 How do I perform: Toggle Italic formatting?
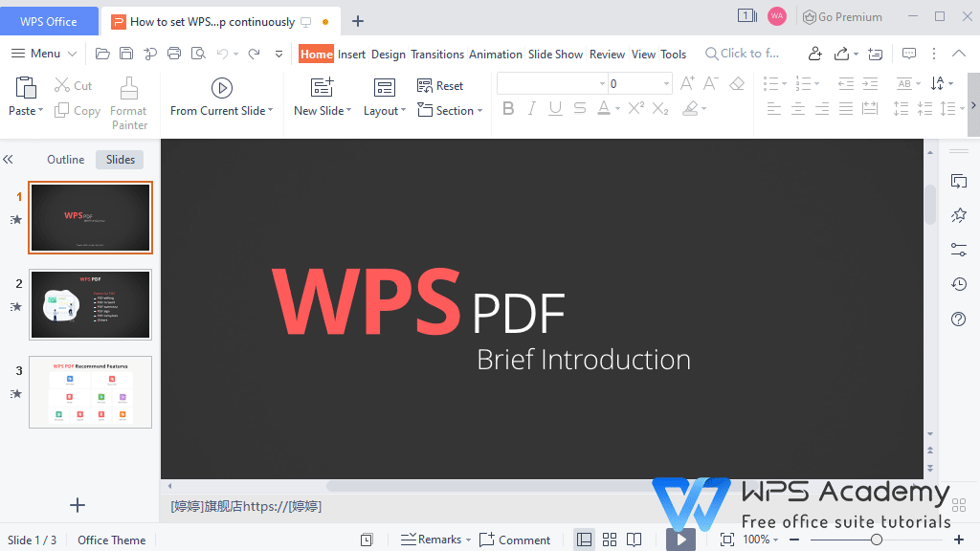(531, 108)
